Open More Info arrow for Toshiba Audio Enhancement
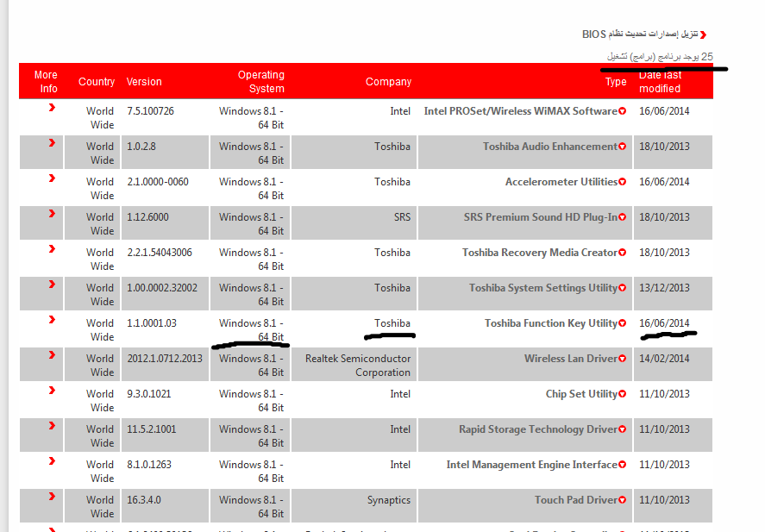This screenshot has height=532, width=765. coord(52,143)
